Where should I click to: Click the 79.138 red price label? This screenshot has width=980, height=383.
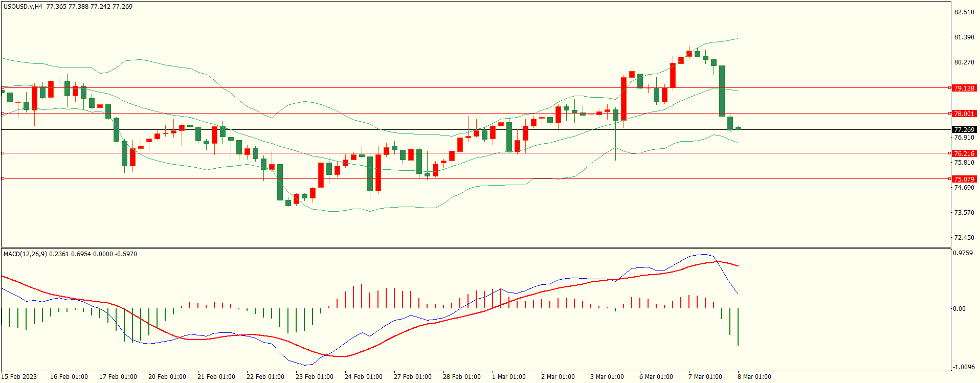pyautogui.click(x=964, y=88)
